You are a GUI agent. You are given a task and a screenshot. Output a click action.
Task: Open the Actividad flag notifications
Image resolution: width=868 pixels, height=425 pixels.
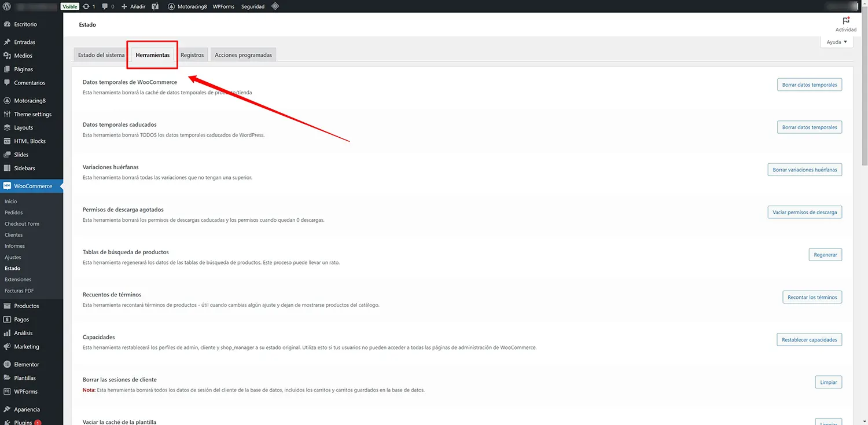[x=845, y=23]
